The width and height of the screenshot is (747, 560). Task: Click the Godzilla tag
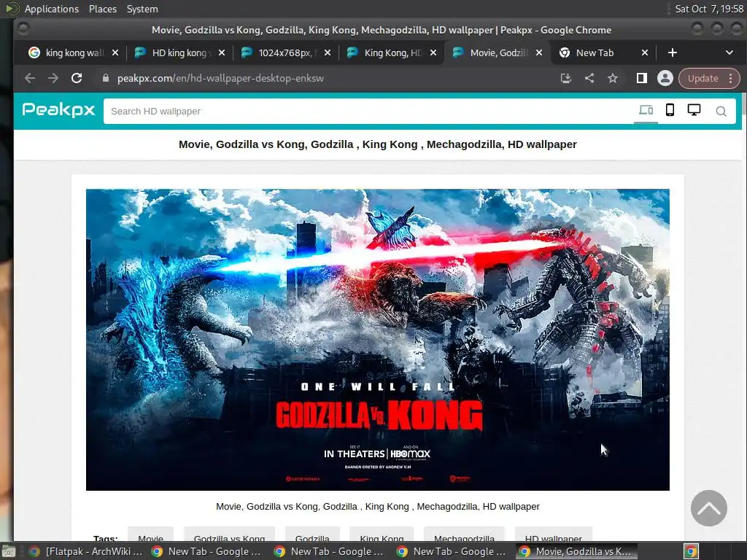tap(312, 534)
